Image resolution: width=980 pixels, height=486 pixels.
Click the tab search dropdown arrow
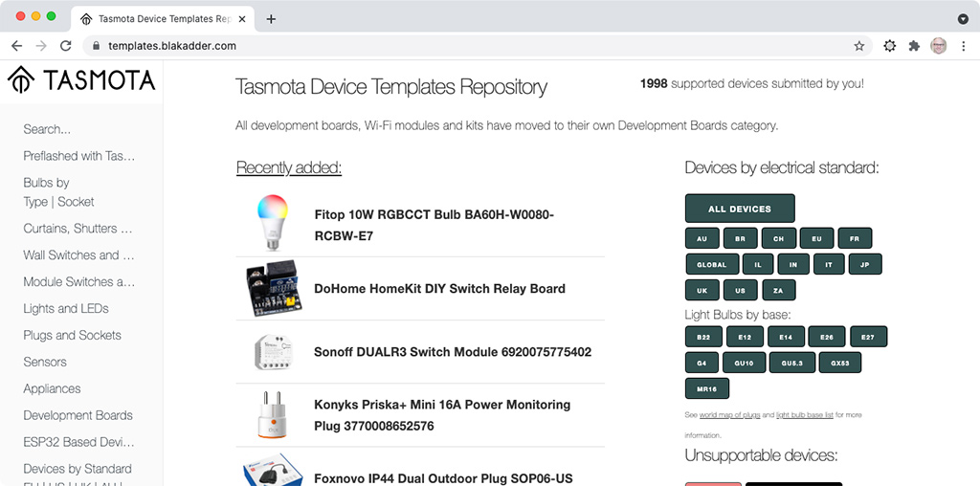(x=963, y=19)
